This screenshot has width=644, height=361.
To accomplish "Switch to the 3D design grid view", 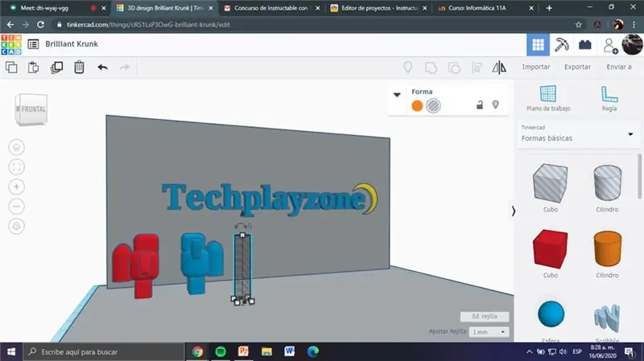I will point(538,45).
